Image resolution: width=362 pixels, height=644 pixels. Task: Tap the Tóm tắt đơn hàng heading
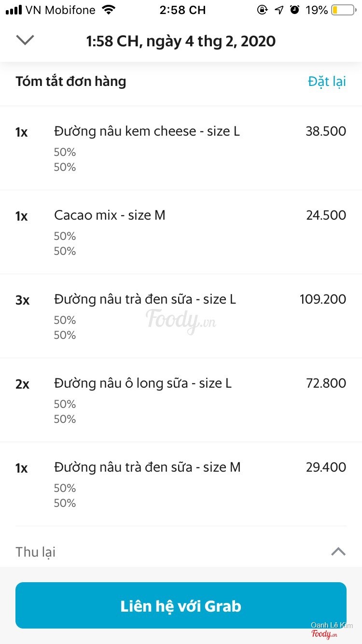click(70, 82)
